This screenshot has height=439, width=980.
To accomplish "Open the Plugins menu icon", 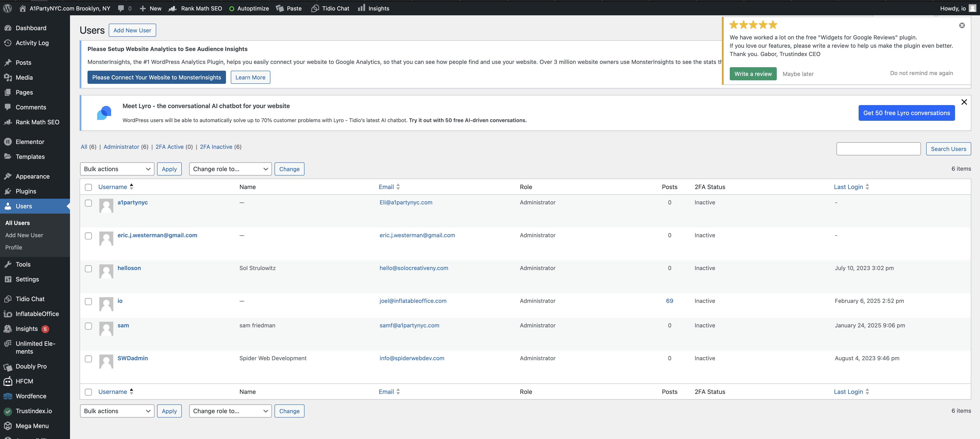I will click(8, 191).
